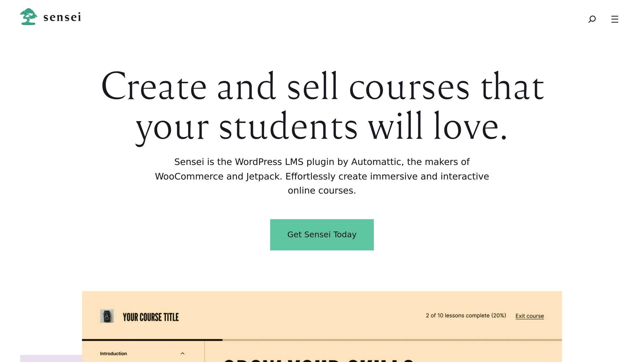Click the Sensei bonsai tree logo
This screenshot has width=644, height=362.
pos(29,17)
